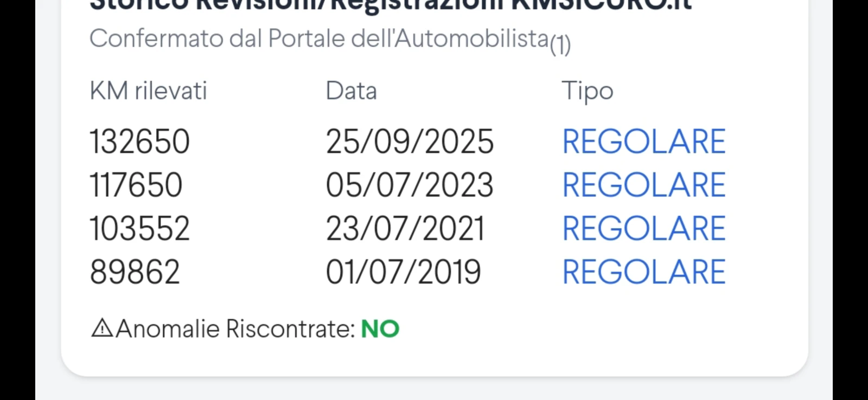Open the REGOLARE link for 25/09/2025

click(x=643, y=142)
